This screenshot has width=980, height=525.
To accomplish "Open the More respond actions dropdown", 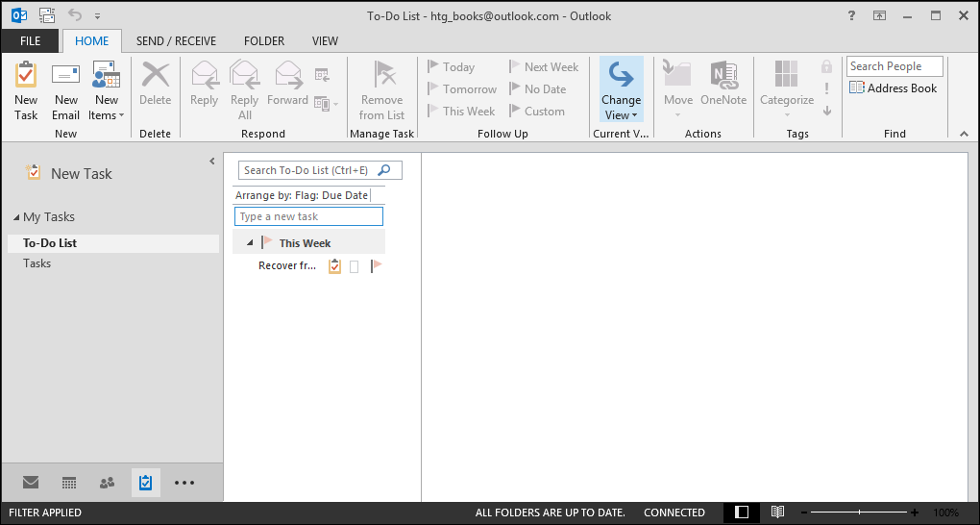I will coord(326,103).
